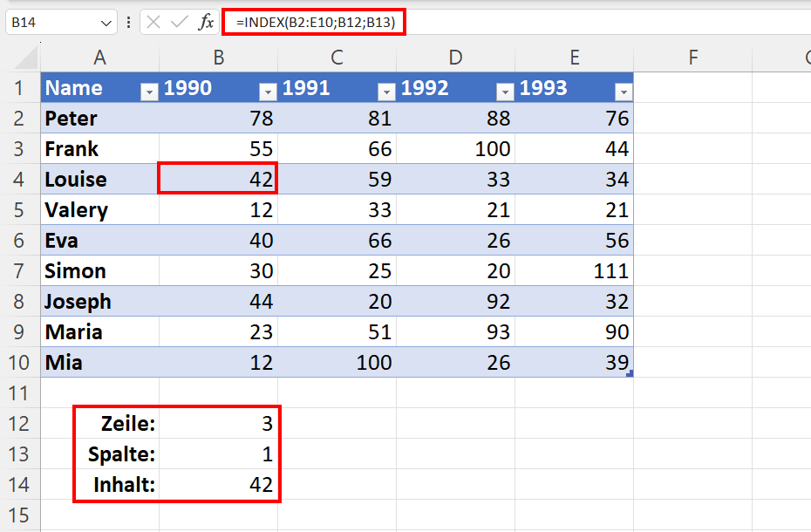
Task: Select the Inhalt: label cell
Action: click(x=99, y=484)
